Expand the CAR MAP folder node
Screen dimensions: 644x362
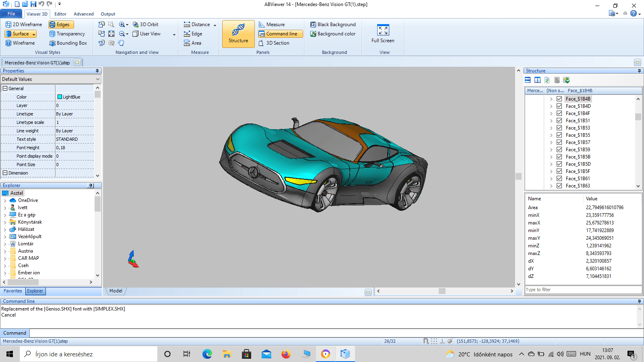pyautogui.click(x=5, y=258)
